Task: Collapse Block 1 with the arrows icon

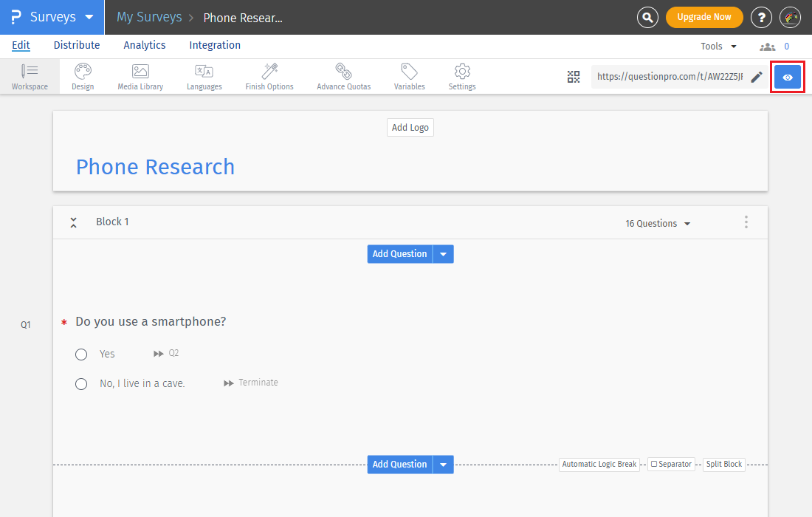Action: 74,223
